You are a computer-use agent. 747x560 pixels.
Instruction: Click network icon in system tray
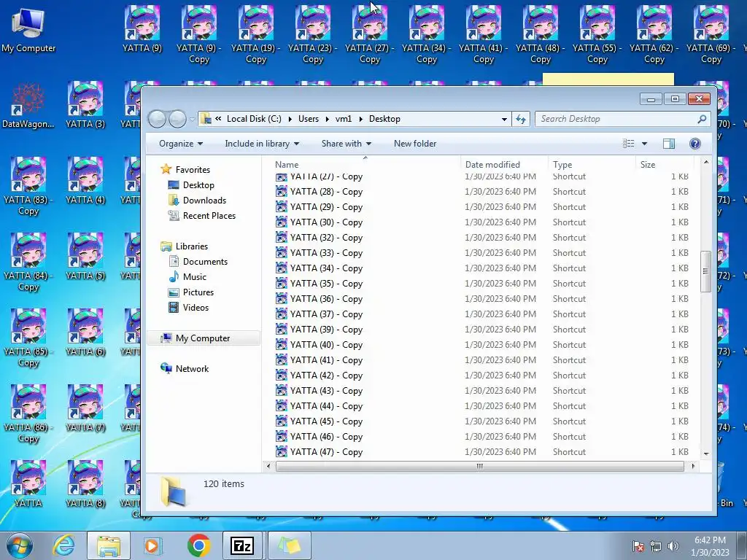click(x=656, y=546)
